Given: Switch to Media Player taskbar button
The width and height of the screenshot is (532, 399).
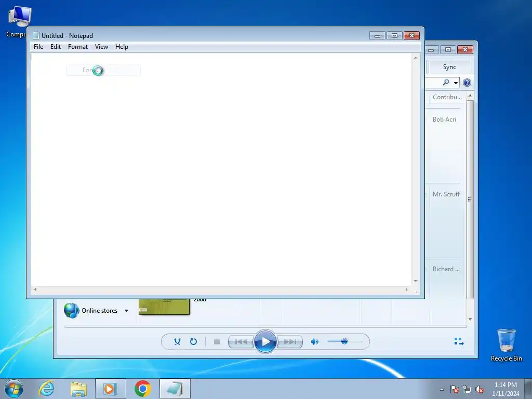Looking at the screenshot, I should (110, 389).
